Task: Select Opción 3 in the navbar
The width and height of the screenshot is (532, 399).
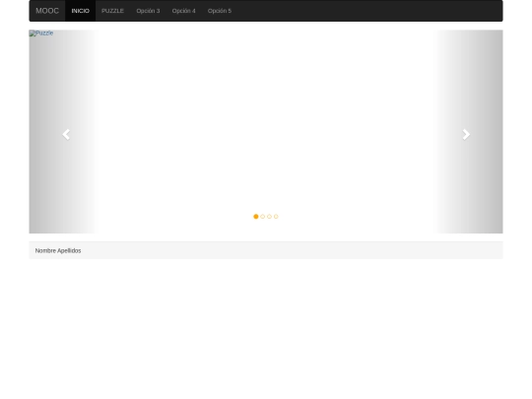Action: coord(148,11)
